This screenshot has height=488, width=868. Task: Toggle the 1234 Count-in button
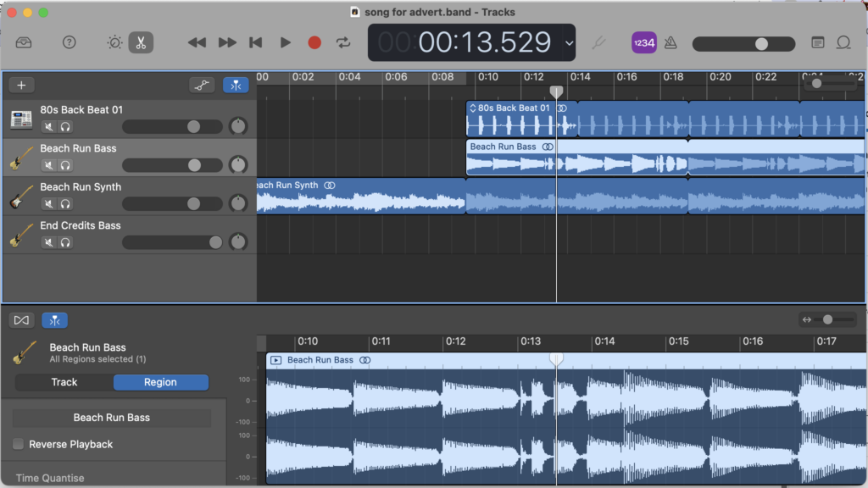pyautogui.click(x=644, y=42)
